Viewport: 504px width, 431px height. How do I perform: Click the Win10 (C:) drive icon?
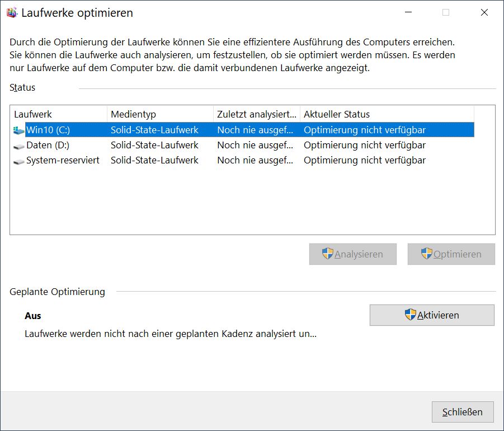pyautogui.click(x=18, y=130)
